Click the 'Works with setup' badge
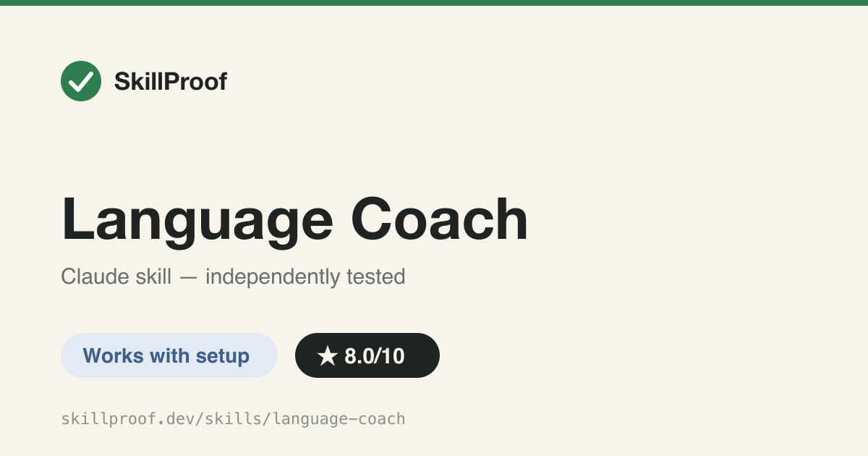 (x=169, y=355)
